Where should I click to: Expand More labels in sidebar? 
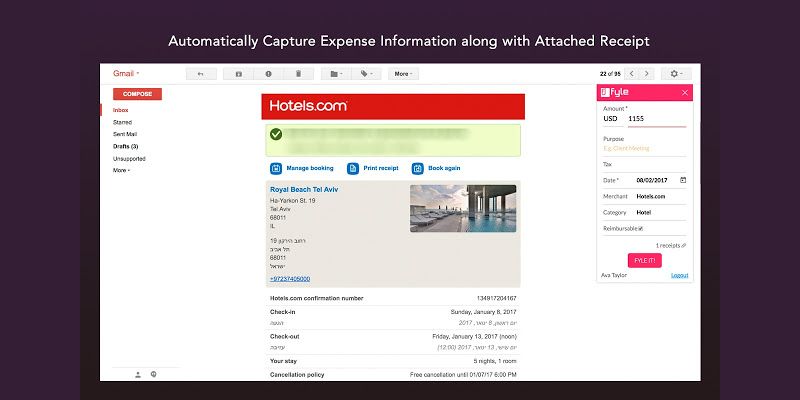121,170
